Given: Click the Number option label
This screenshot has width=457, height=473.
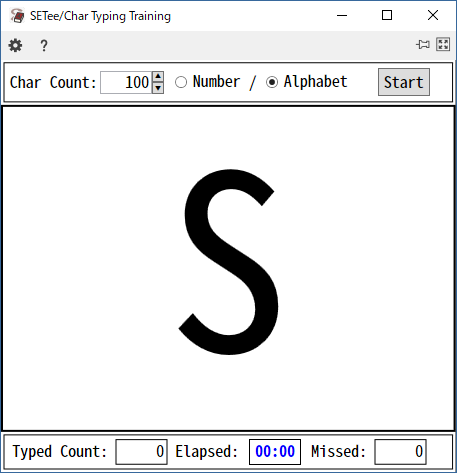Looking at the screenshot, I should click(216, 82).
